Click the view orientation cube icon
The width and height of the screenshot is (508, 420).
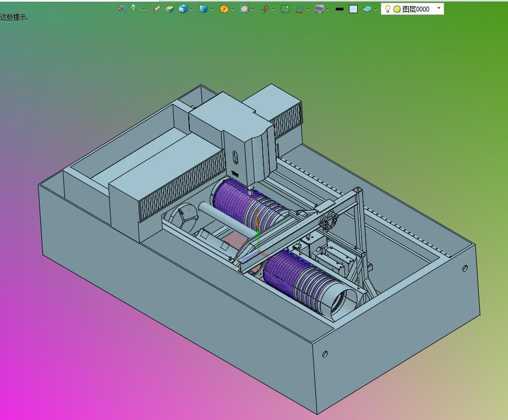pyautogui.click(x=204, y=9)
